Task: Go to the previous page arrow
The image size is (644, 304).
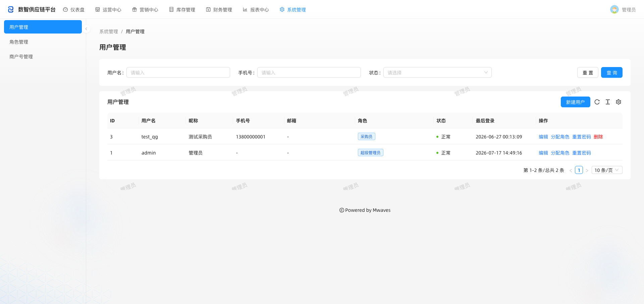Action: pyautogui.click(x=571, y=170)
